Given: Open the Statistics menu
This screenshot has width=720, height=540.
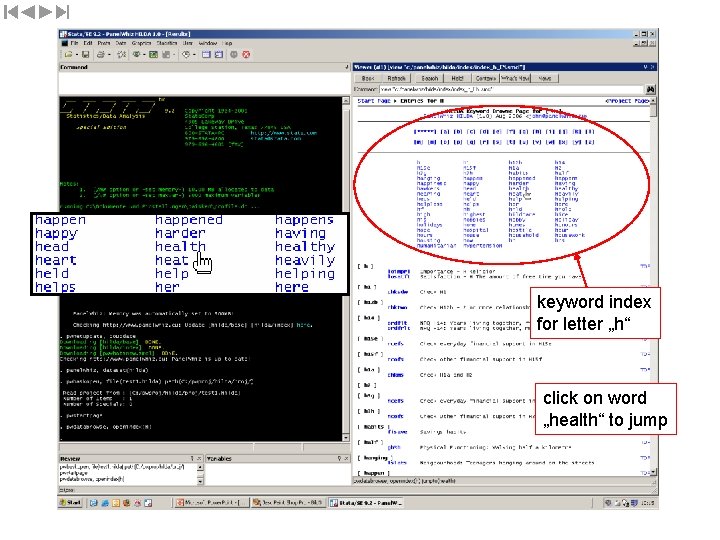Looking at the screenshot, I should tap(167, 43).
